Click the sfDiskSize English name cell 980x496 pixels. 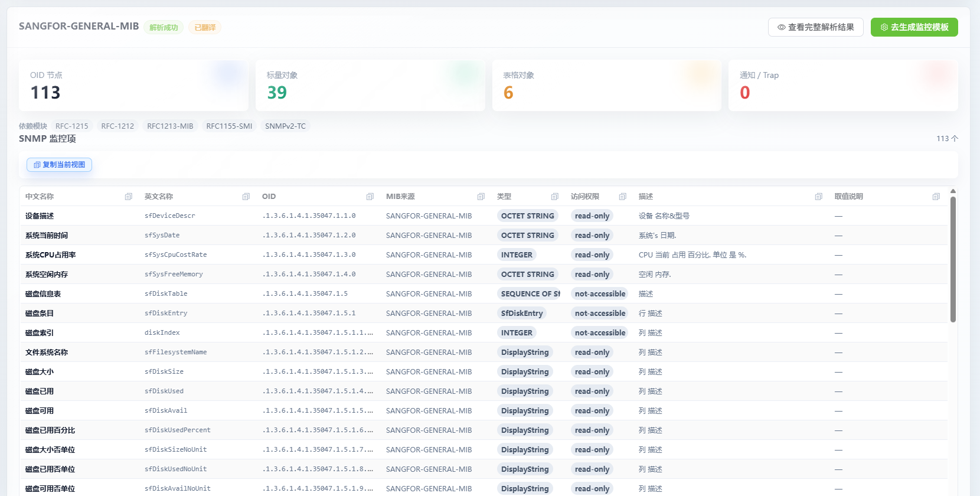(x=164, y=372)
